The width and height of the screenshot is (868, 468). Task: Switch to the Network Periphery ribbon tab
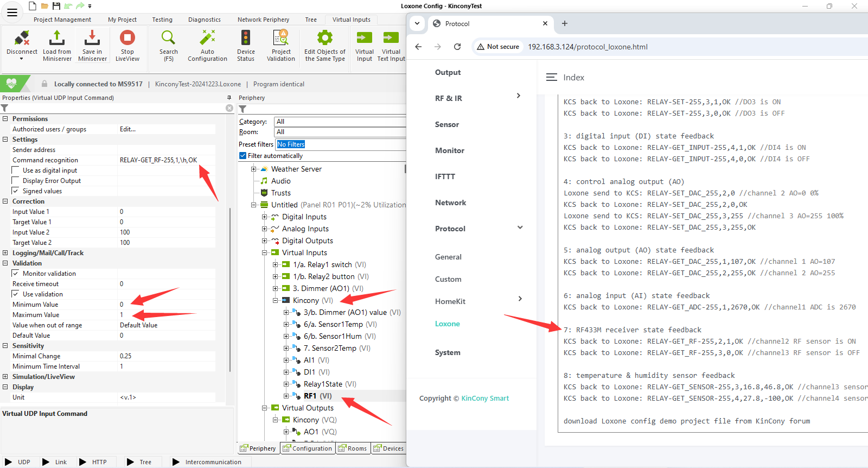(263, 20)
